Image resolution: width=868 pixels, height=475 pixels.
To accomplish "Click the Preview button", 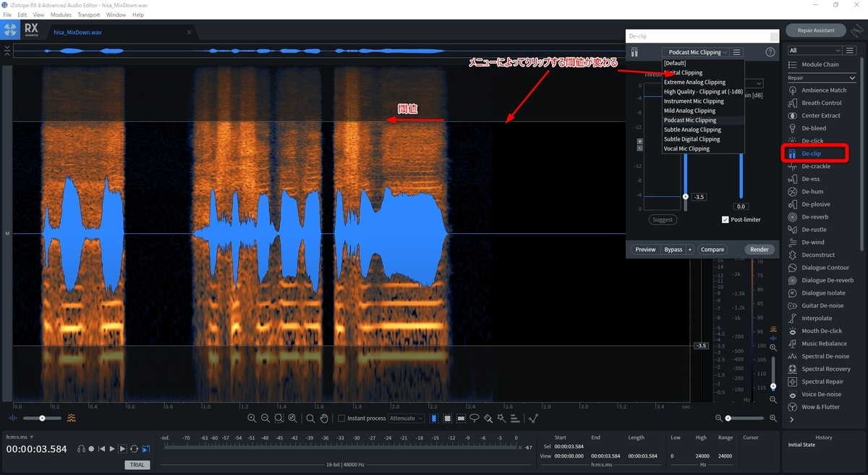I will (645, 249).
